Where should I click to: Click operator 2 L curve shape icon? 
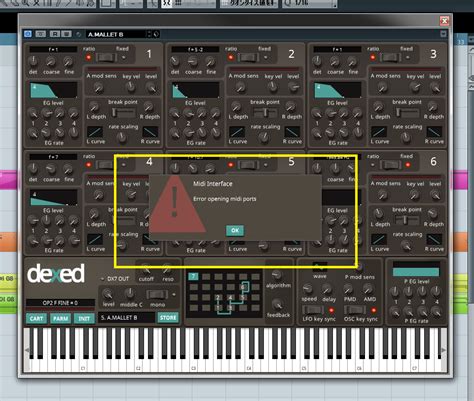point(237,132)
